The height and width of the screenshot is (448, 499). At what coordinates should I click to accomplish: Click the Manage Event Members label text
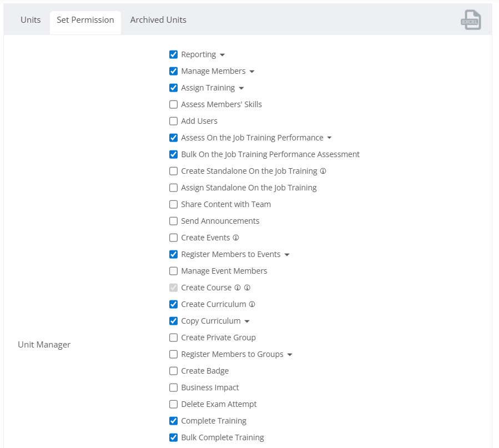coord(224,271)
